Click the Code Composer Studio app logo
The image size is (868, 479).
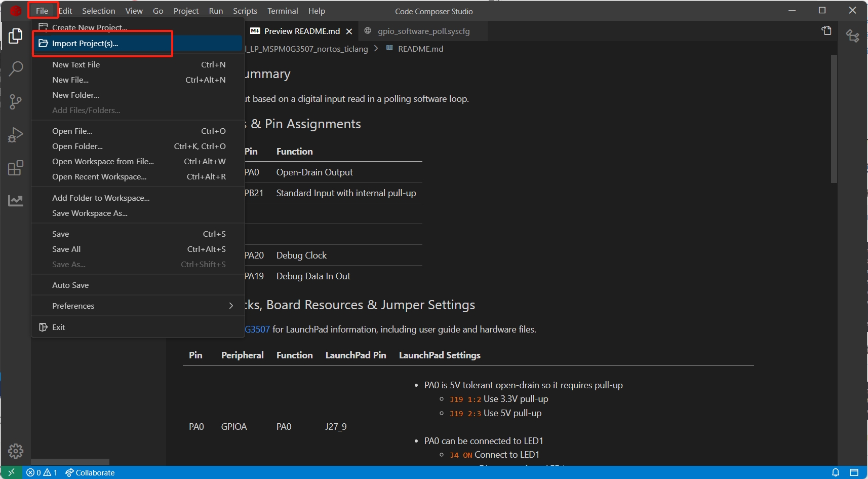[16, 11]
